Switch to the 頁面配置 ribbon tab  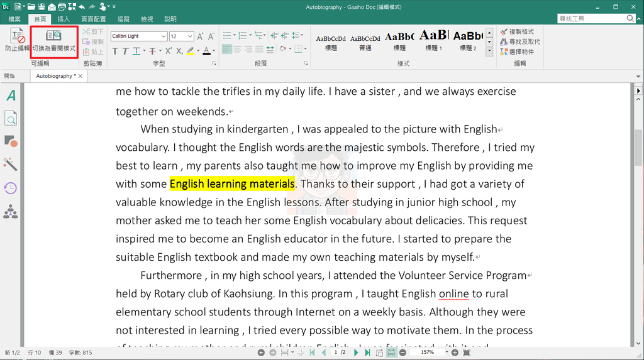(x=93, y=19)
